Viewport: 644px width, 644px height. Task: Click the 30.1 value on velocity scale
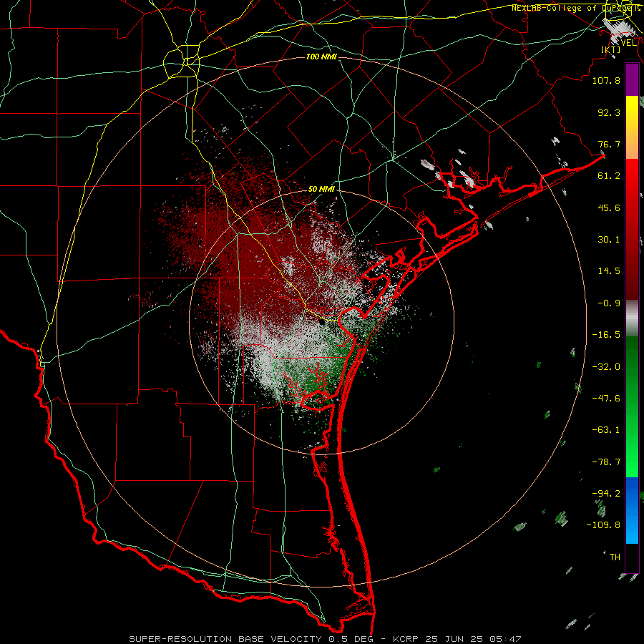pos(609,240)
